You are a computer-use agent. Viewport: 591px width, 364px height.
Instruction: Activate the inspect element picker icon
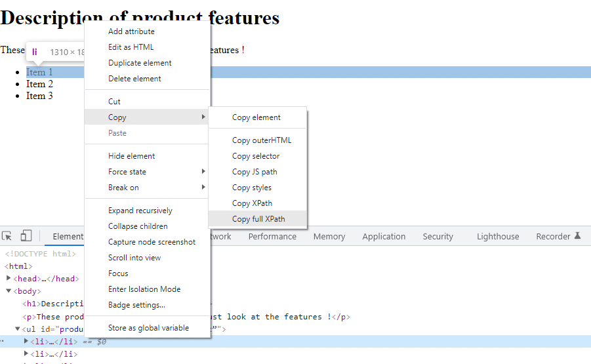click(x=7, y=236)
